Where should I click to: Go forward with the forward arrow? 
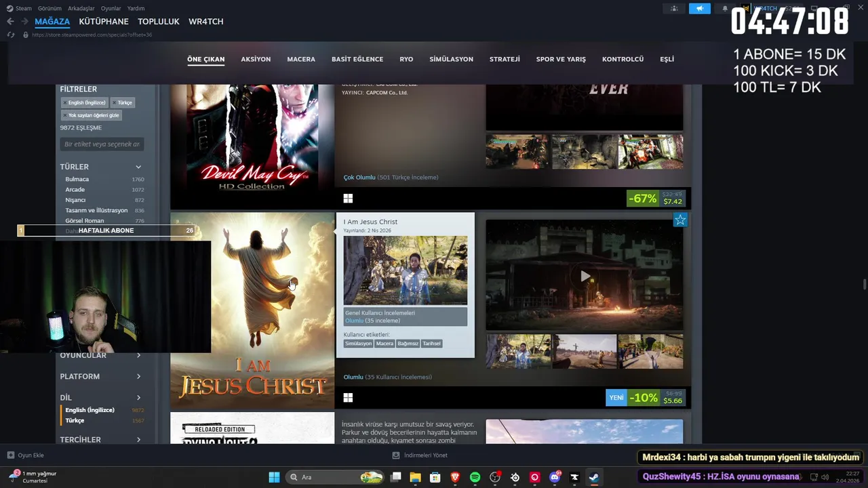click(x=24, y=22)
